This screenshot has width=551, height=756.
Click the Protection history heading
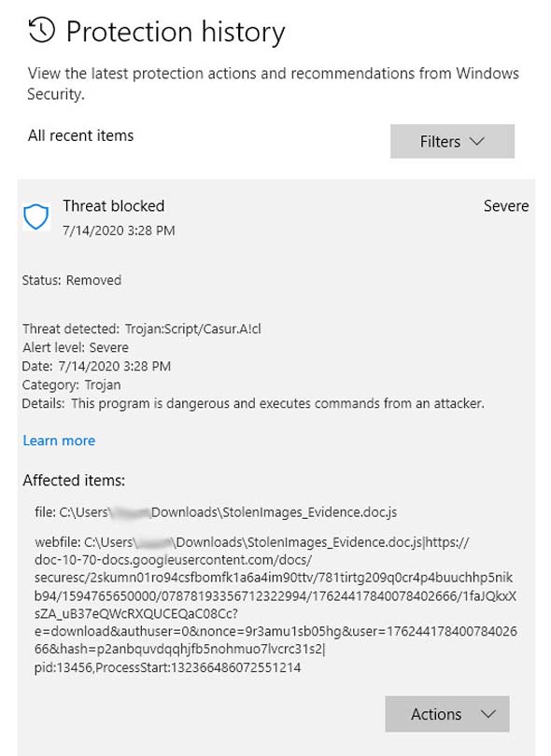click(176, 32)
